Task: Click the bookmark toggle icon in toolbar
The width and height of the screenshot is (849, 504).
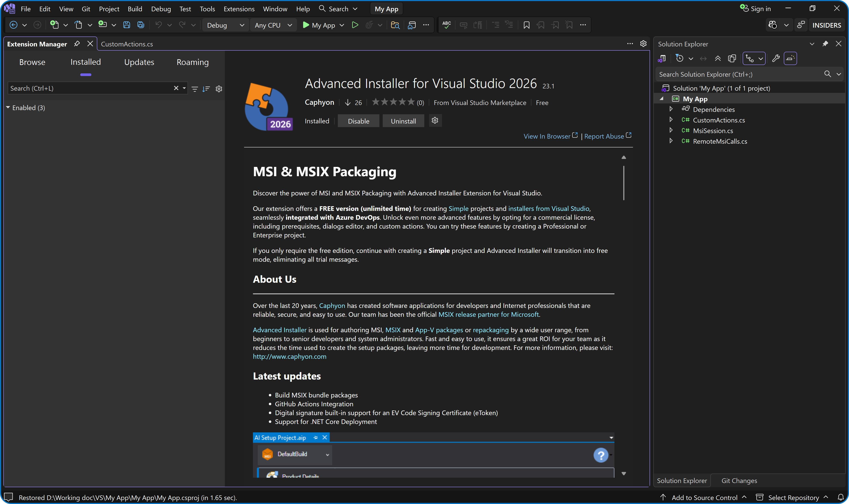Action: point(526,25)
